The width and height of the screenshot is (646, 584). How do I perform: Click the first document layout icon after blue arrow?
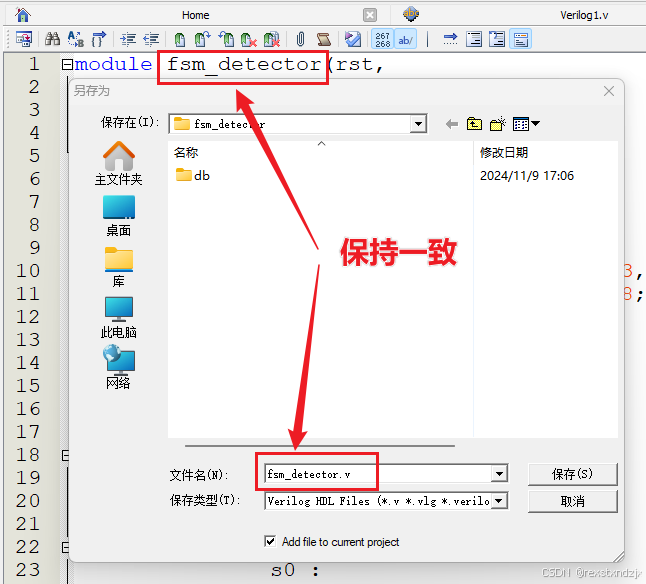pyautogui.click(x=474, y=40)
